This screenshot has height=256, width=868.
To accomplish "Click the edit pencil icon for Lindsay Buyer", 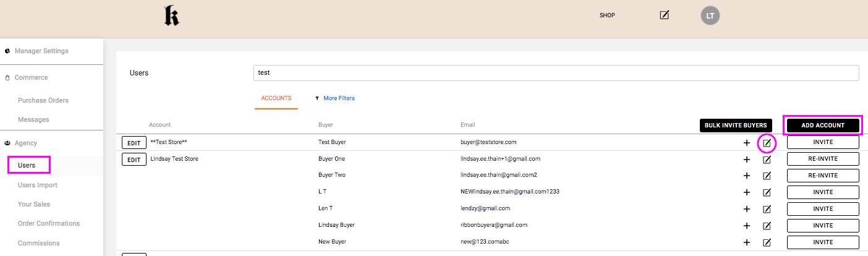I will click(x=767, y=226).
